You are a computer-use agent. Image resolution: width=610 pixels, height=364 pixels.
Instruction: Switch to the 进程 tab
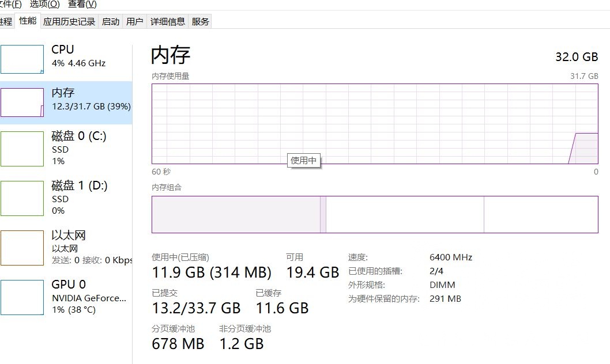5,21
